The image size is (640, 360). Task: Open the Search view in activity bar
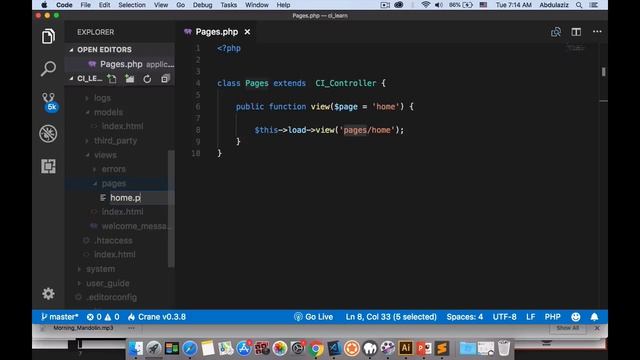coord(48,69)
